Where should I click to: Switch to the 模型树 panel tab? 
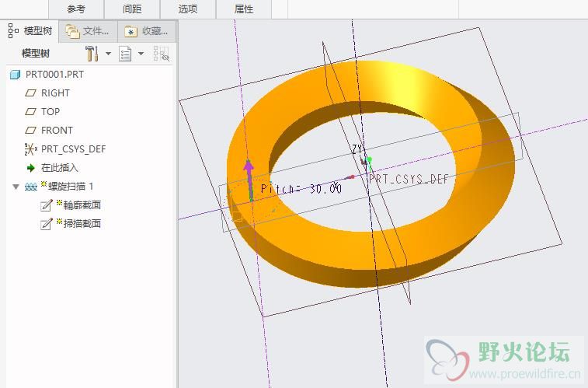pyautogui.click(x=30, y=31)
